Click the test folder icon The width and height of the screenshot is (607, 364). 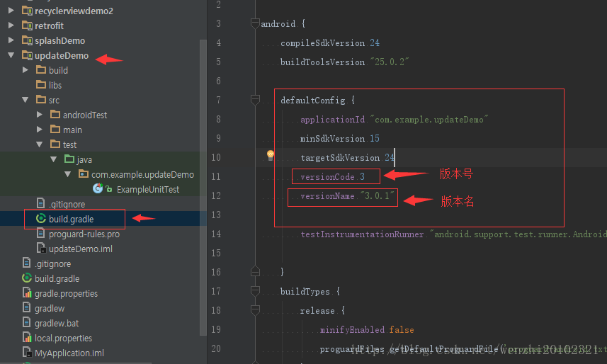[x=55, y=144]
